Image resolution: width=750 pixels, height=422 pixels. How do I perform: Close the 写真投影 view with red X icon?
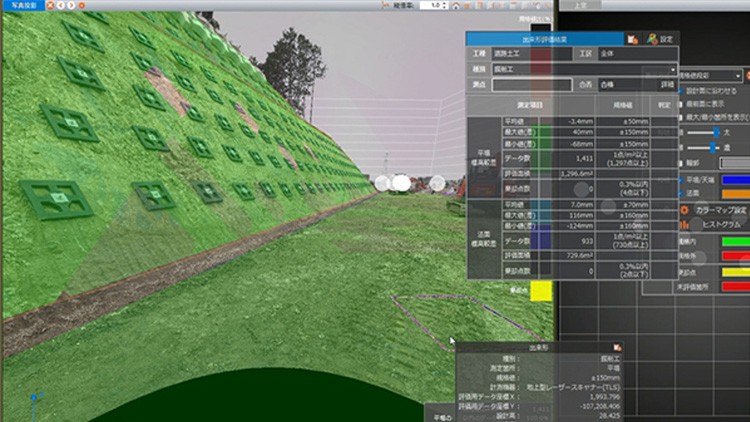coord(50,5)
